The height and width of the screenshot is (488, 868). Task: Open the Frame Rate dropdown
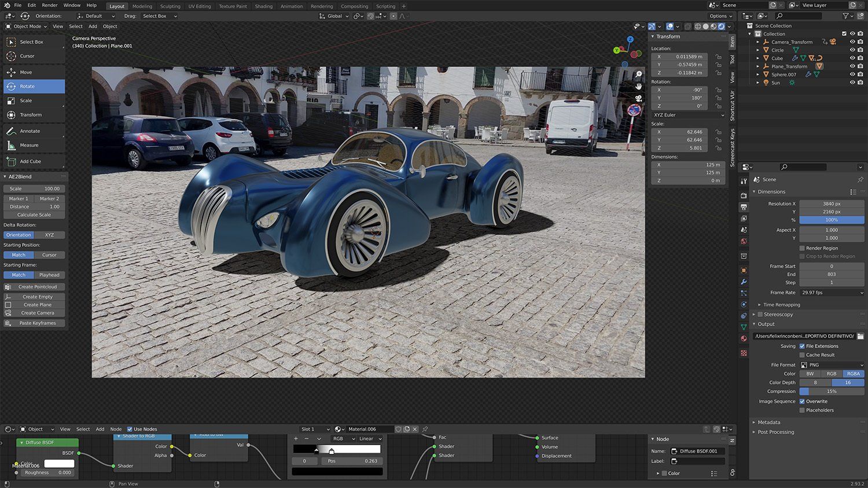click(x=832, y=293)
